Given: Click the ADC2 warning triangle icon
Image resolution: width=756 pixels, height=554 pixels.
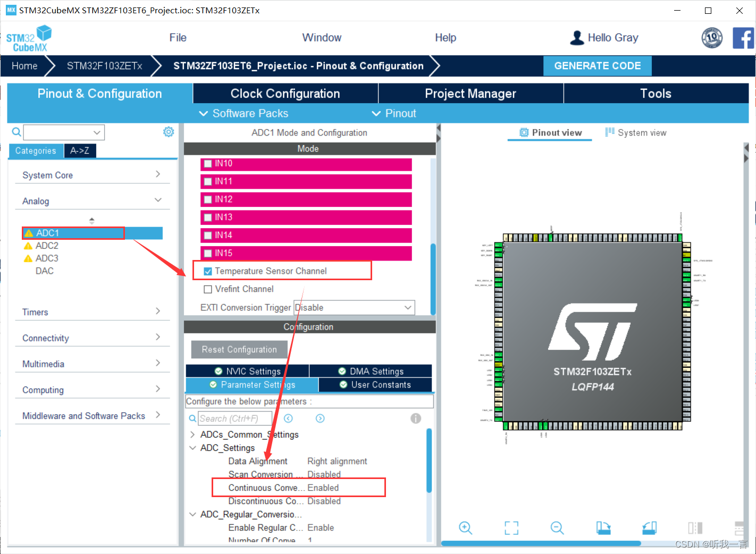Looking at the screenshot, I should pyautogui.click(x=28, y=246).
